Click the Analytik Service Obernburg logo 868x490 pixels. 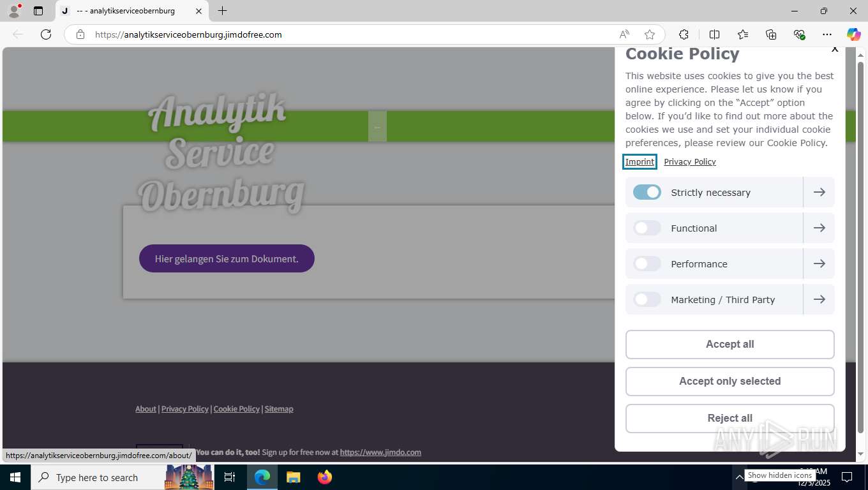coord(220,152)
